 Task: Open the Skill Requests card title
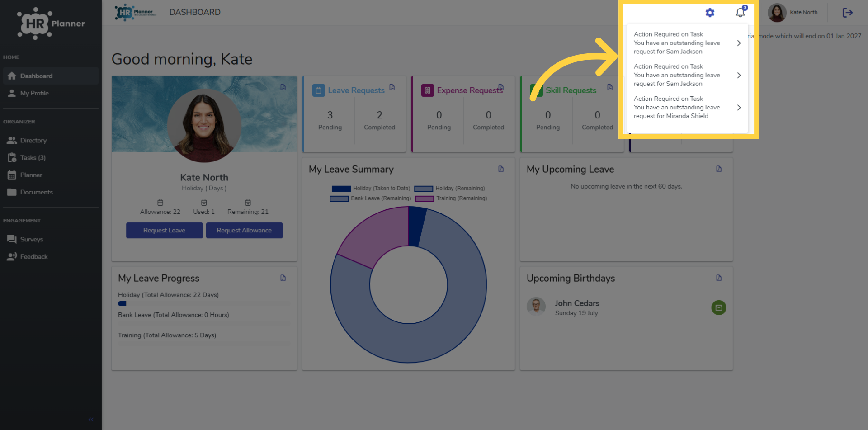click(x=571, y=90)
